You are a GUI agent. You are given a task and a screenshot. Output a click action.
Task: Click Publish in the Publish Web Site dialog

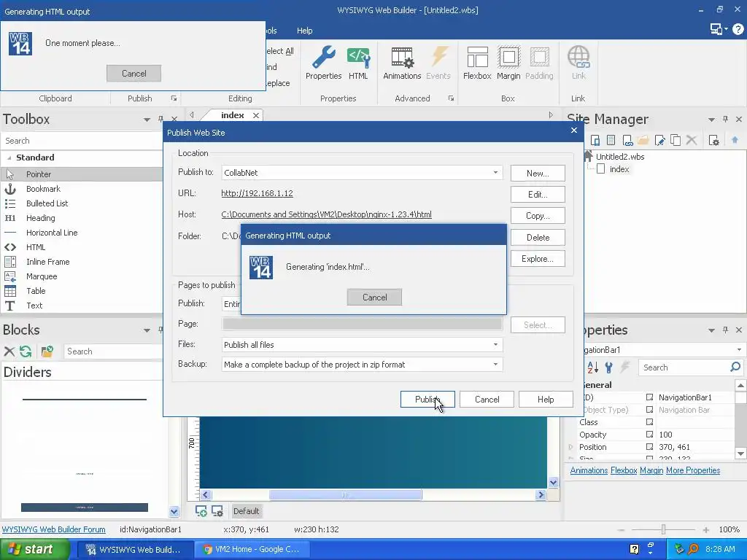[x=427, y=400]
